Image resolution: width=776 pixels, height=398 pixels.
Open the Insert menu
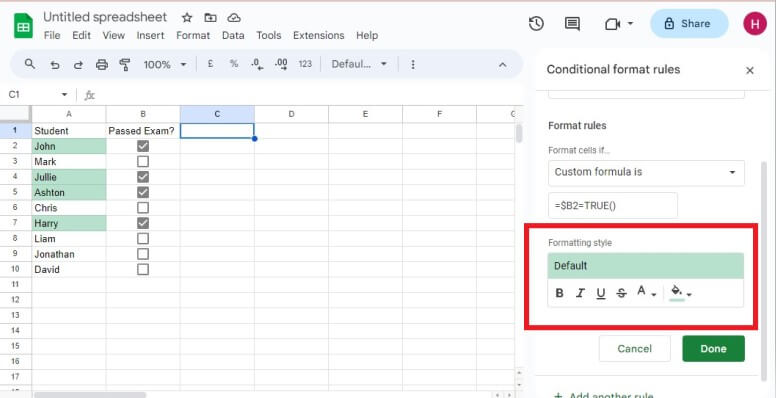point(150,35)
